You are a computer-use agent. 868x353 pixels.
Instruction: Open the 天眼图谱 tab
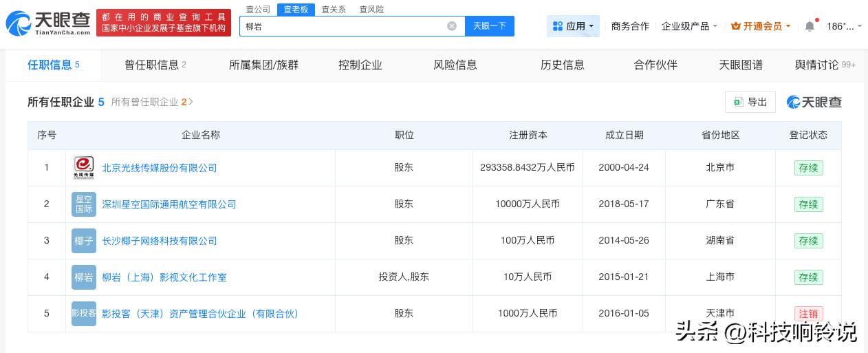coord(741,65)
